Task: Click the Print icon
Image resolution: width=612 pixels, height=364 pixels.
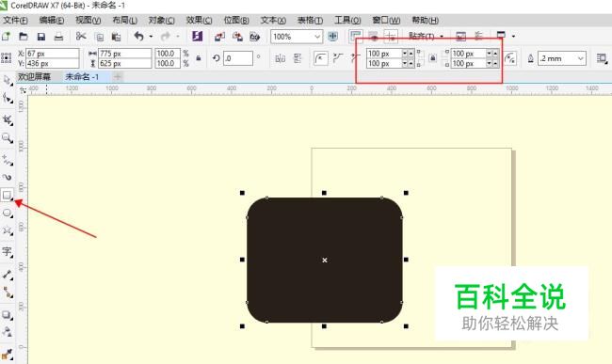Action: point(58,37)
